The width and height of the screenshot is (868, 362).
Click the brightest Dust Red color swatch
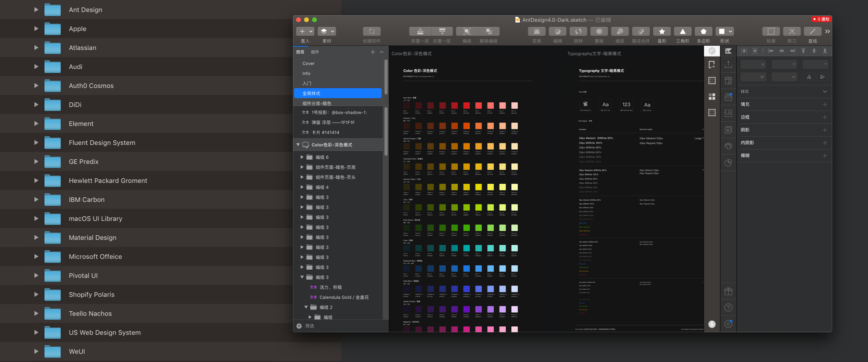(514, 105)
